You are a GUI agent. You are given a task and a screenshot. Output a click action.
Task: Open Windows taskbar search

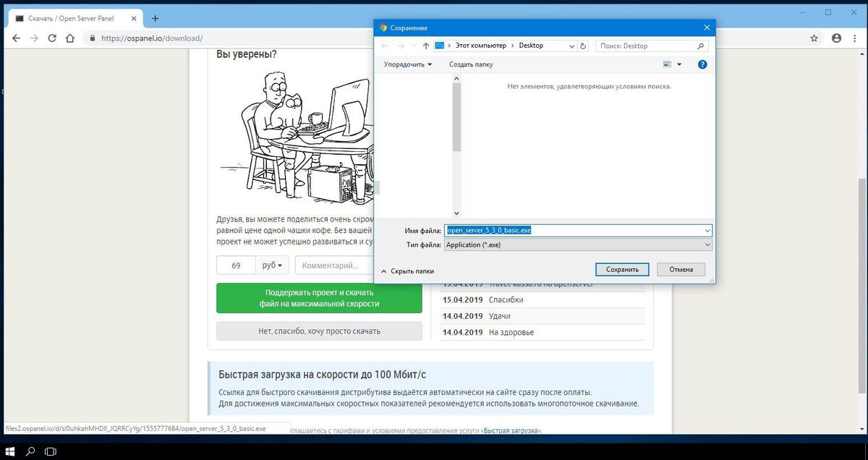(x=31, y=451)
